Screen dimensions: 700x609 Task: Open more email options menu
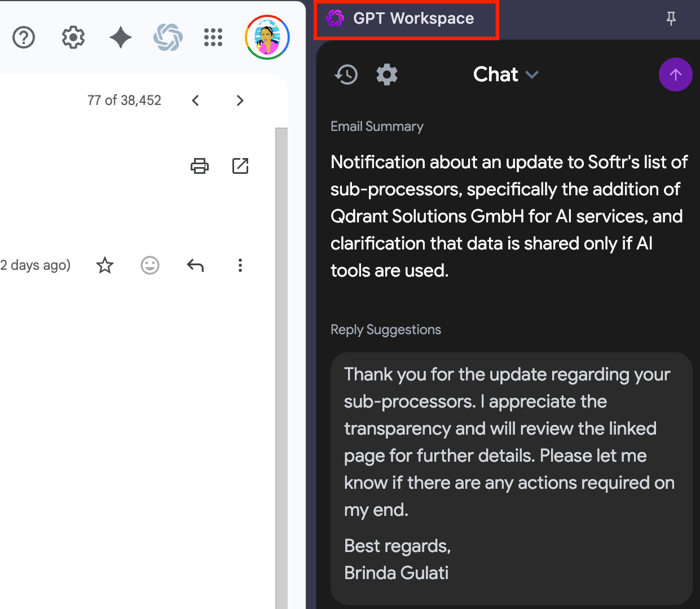click(240, 265)
